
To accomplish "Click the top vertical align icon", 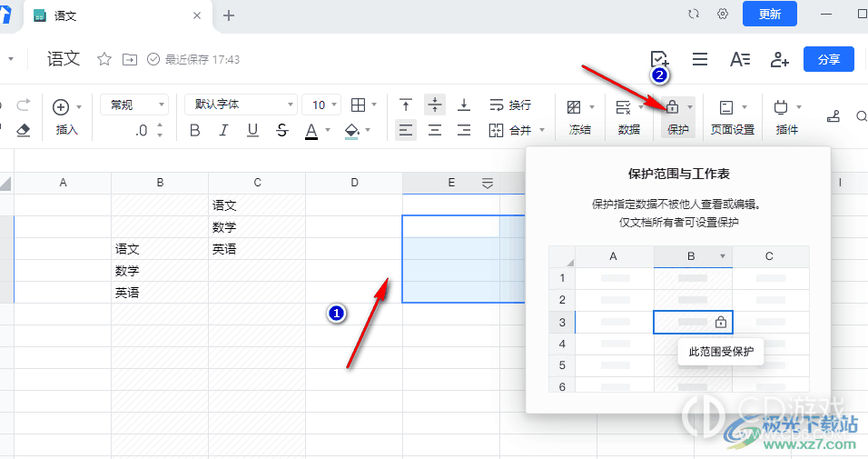I will pos(406,105).
